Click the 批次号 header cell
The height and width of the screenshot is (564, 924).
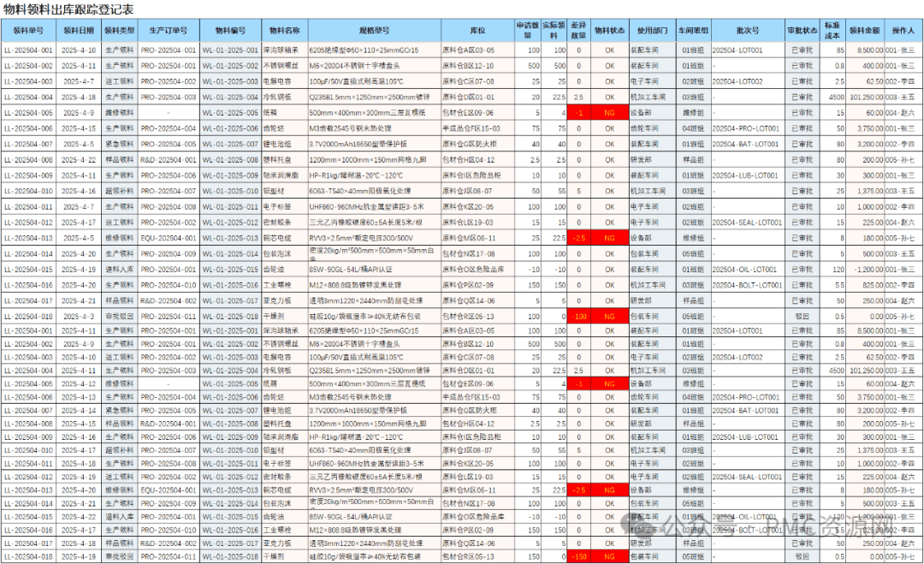tap(748, 31)
